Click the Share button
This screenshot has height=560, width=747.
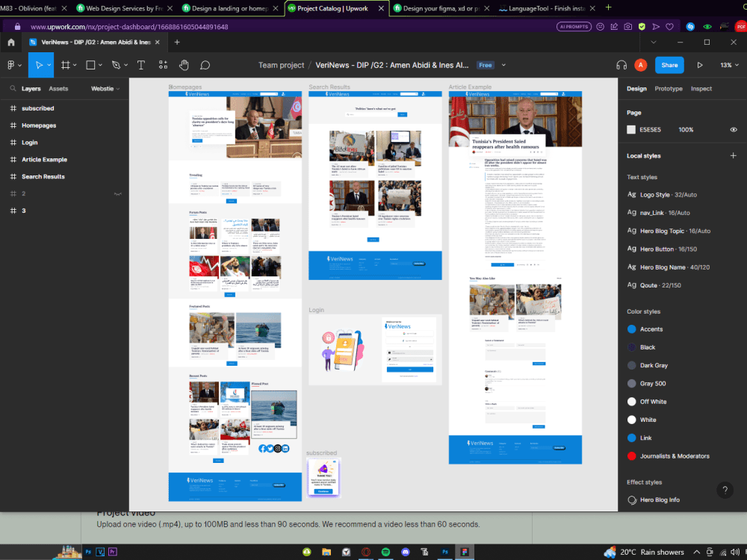(x=669, y=65)
